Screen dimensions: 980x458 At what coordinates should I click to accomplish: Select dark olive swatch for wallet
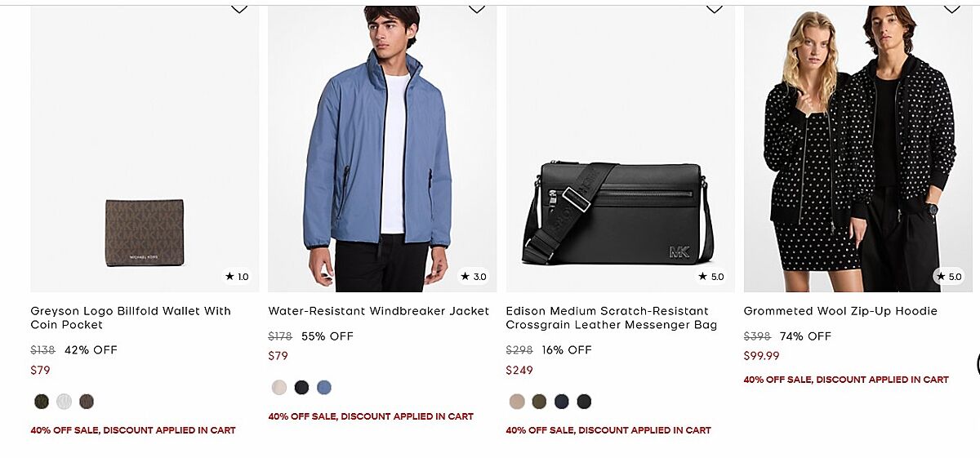[42, 402]
